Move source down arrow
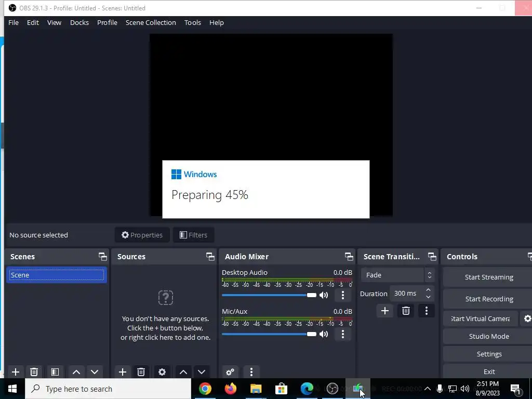This screenshot has height=399, width=532. [x=202, y=372]
